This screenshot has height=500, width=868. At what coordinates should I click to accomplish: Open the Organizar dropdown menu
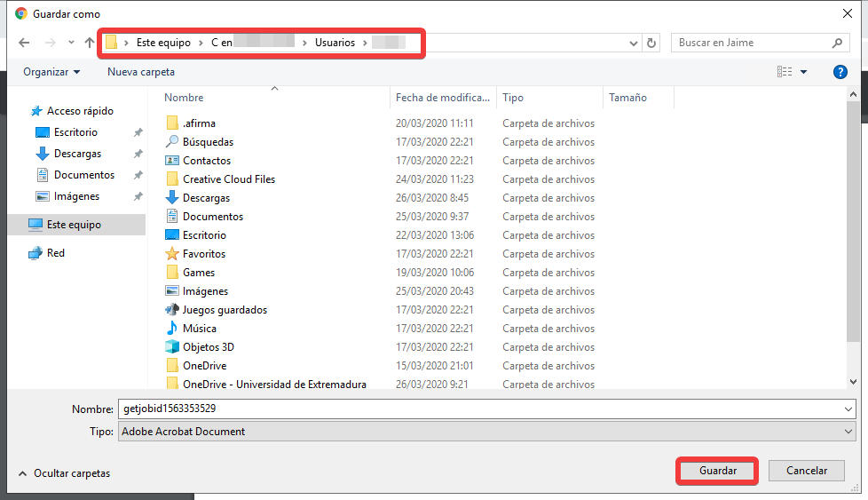coord(51,72)
